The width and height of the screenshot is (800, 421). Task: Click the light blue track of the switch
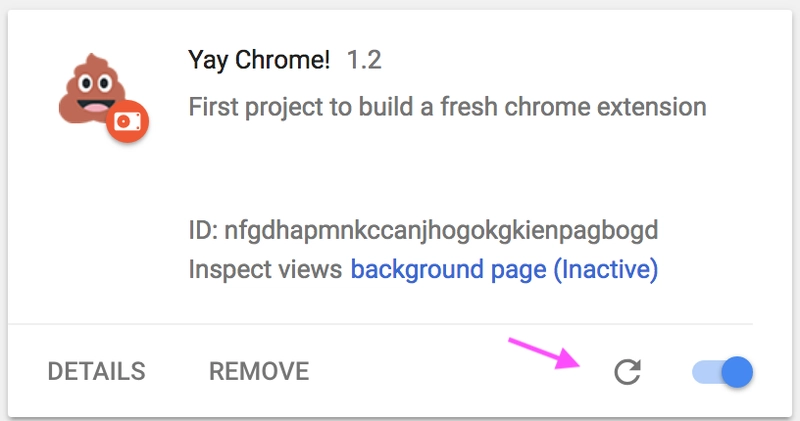point(707,372)
